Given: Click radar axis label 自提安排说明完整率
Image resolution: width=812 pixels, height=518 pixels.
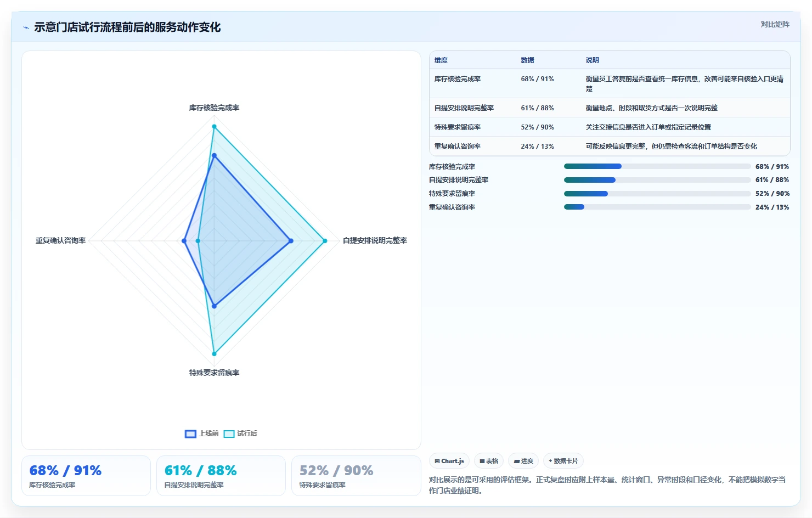Looking at the screenshot, I should click(x=375, y=240).
